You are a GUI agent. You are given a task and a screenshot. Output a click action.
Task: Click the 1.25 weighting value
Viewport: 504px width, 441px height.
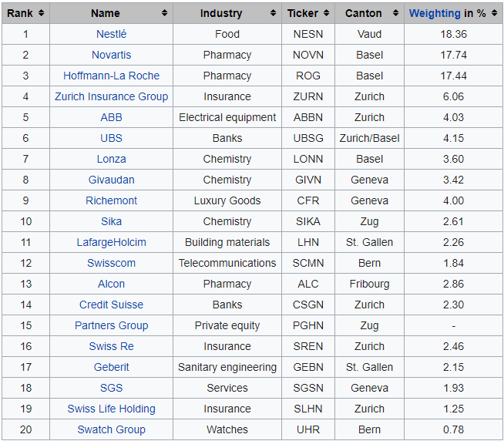(454, 409)
